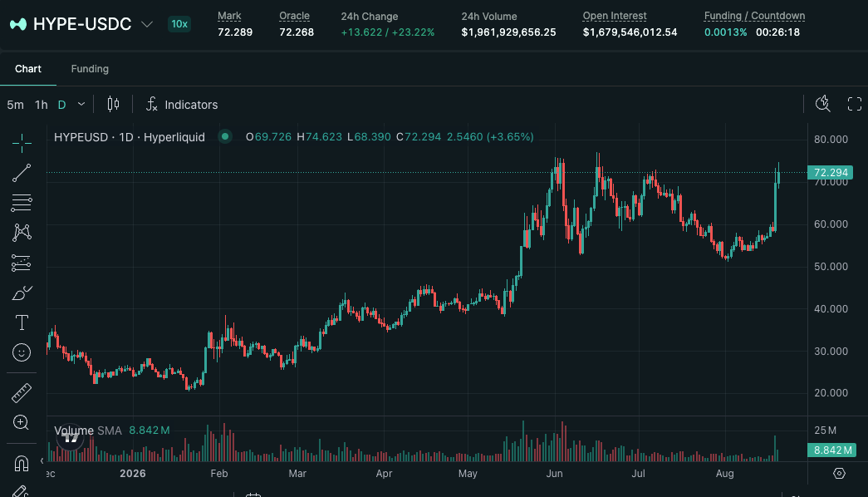Click the countdown timer 00:26:18
This screenshot has height=497, width=868.
tap(777, 32)
